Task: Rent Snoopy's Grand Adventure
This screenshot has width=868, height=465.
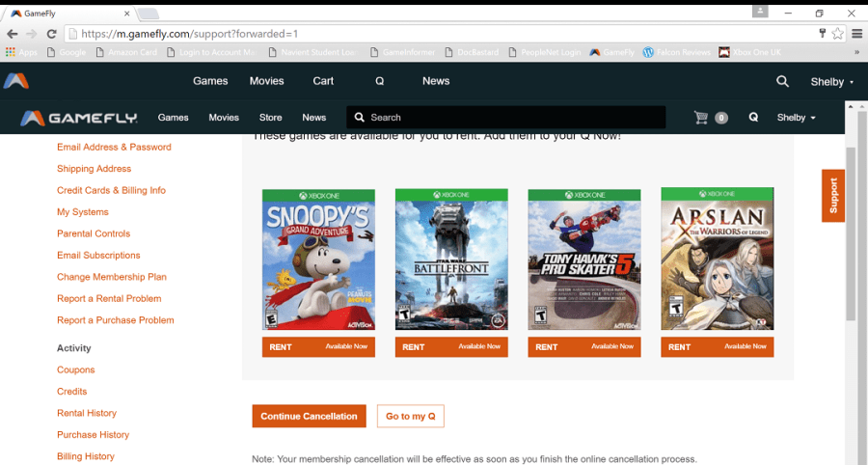Action: (x=318, y=347)
